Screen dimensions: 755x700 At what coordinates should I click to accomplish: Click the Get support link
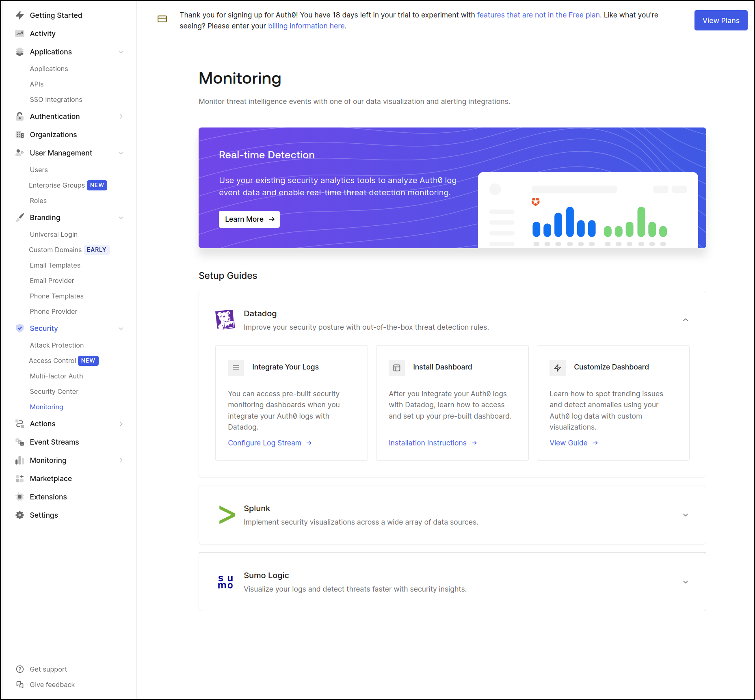pyautogui.click(x=48, y=669)
